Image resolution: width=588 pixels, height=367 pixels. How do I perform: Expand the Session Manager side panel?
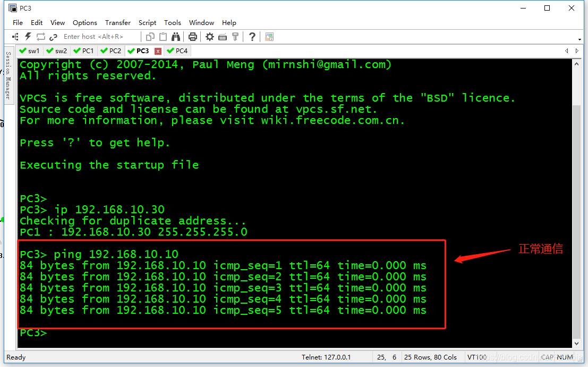coord(8,75)
